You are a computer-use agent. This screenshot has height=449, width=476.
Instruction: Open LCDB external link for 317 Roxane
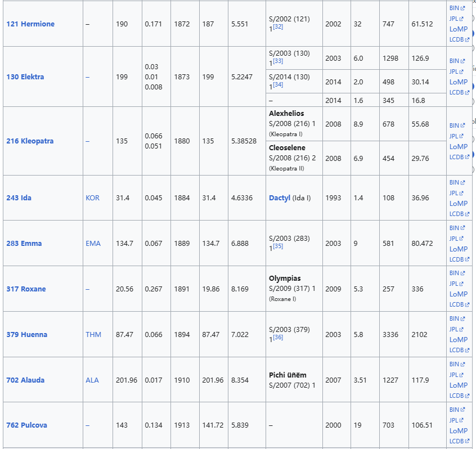tap(456, 304)
